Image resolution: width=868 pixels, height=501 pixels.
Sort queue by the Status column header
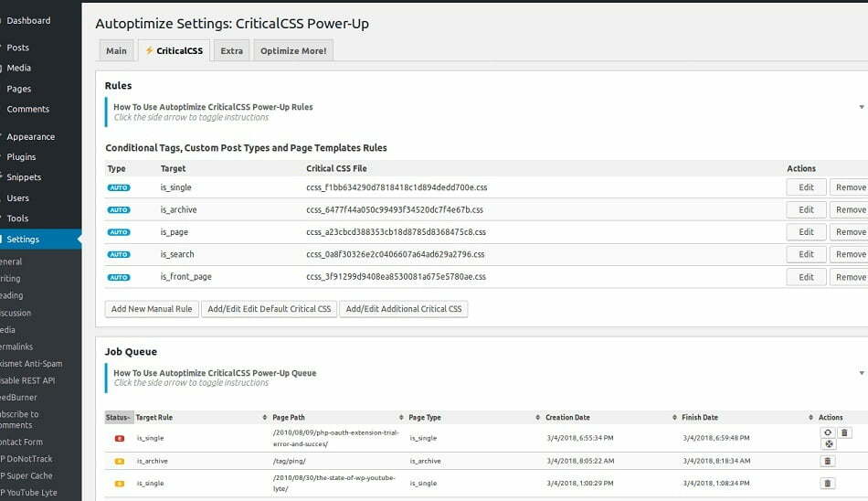pyautogui.click(x=118, y=417)
